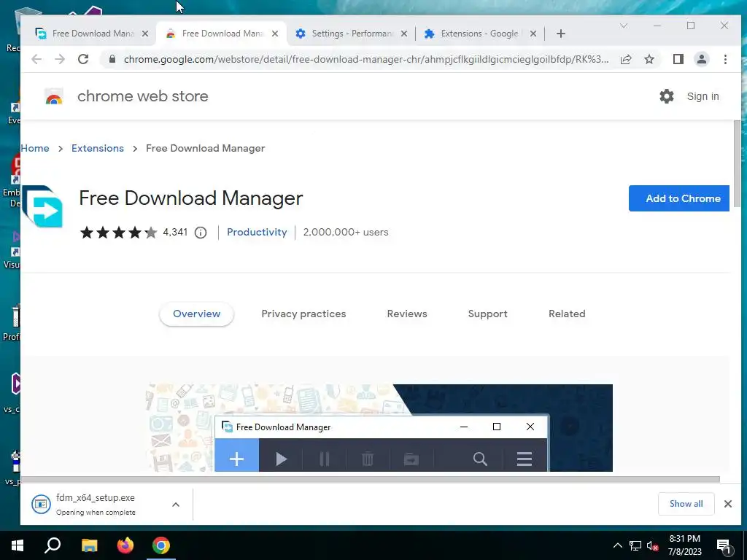
Task: Open the notification center icon
Action: coord(724,545)
